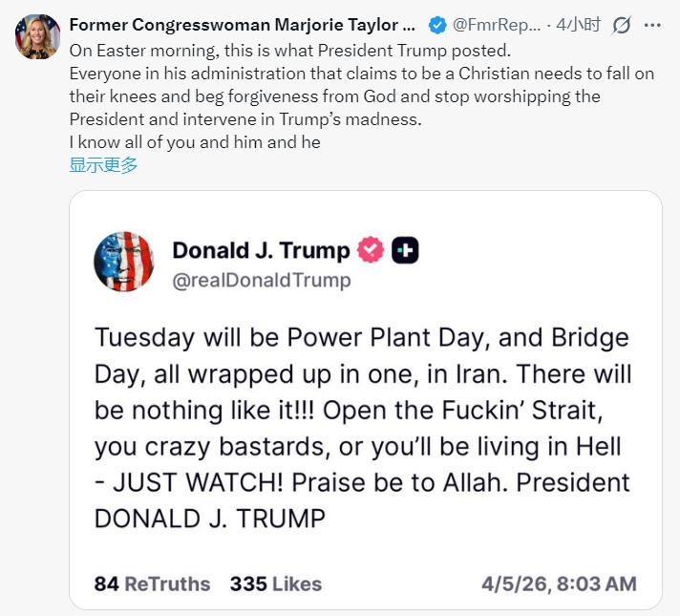This screenshot has width=680, height=616.
Task: Click the black plus badge icon
Action: 405,250
